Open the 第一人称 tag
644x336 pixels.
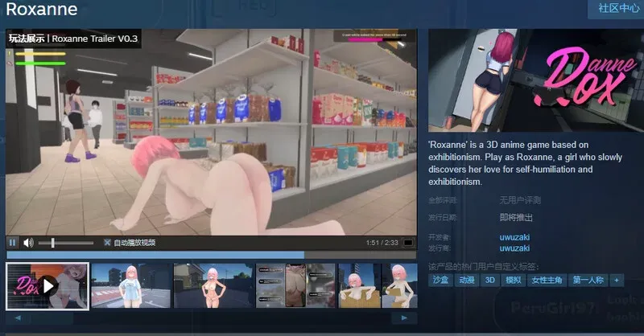(587, 280)
